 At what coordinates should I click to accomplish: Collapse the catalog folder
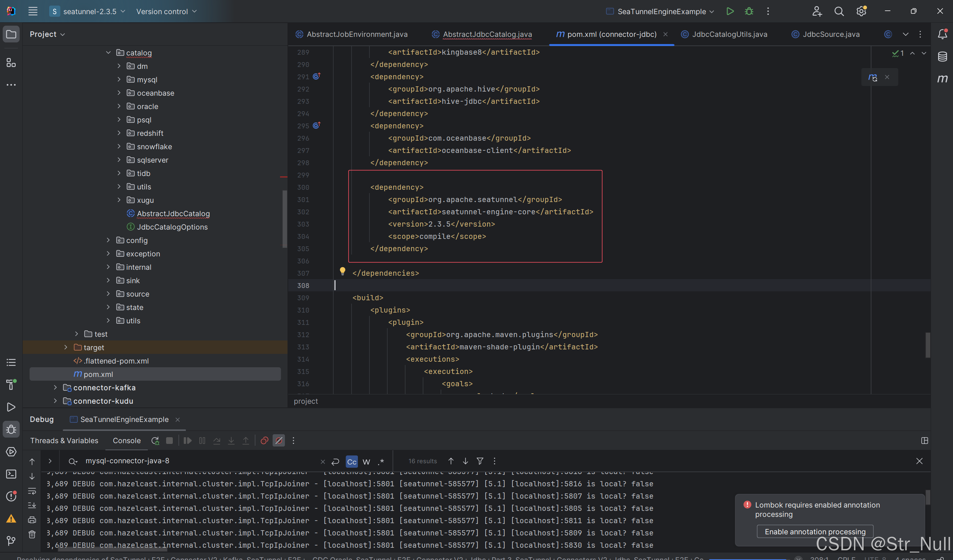(108, 52)
